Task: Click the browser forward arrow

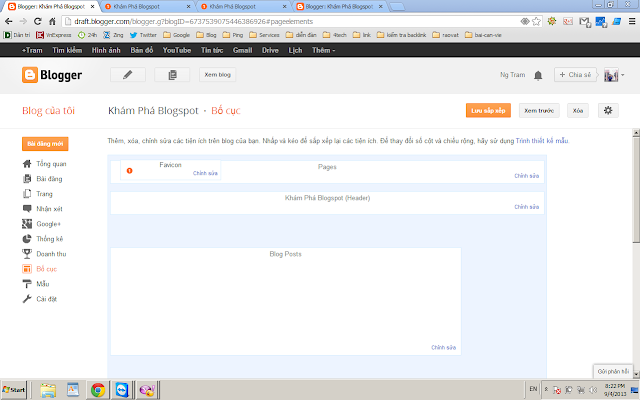Action: pyautogui.click(x=23, y=21)
